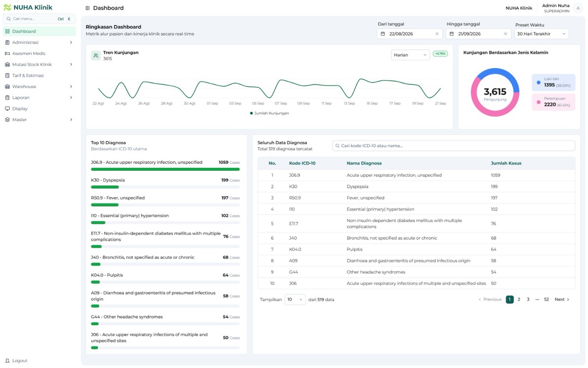Click the Cari kode ICD-10 search field
This screenshot has width=588, height=368.
point(454,146)
